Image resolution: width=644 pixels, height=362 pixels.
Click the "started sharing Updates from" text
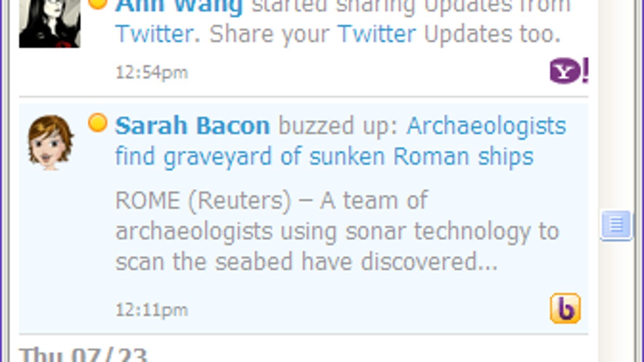pyautogui.click(x=411, y=6)
